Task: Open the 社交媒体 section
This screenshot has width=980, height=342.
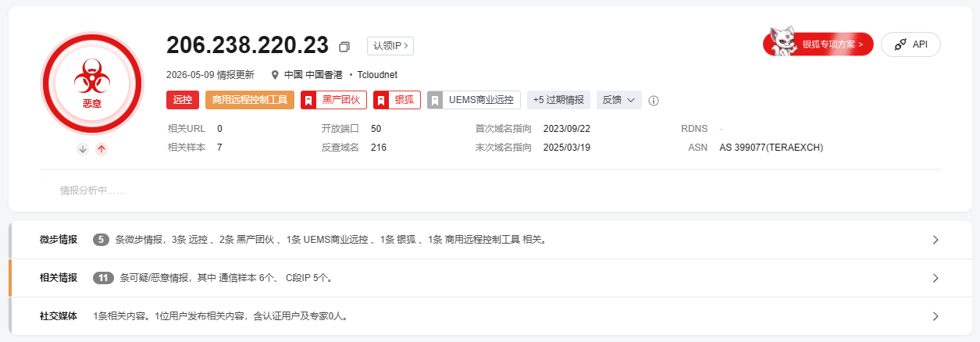Action: pos(490,316)
